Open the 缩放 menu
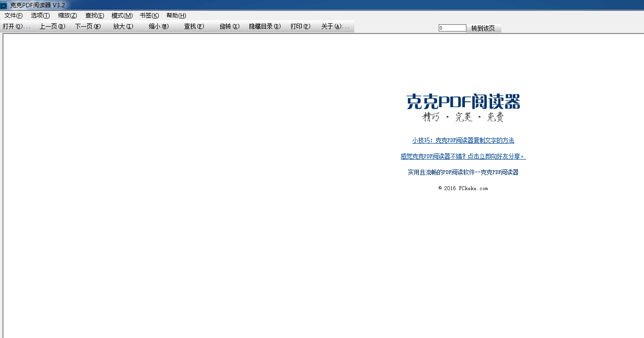Viewport: 644px width, 338px height. [x=67, y=15]
